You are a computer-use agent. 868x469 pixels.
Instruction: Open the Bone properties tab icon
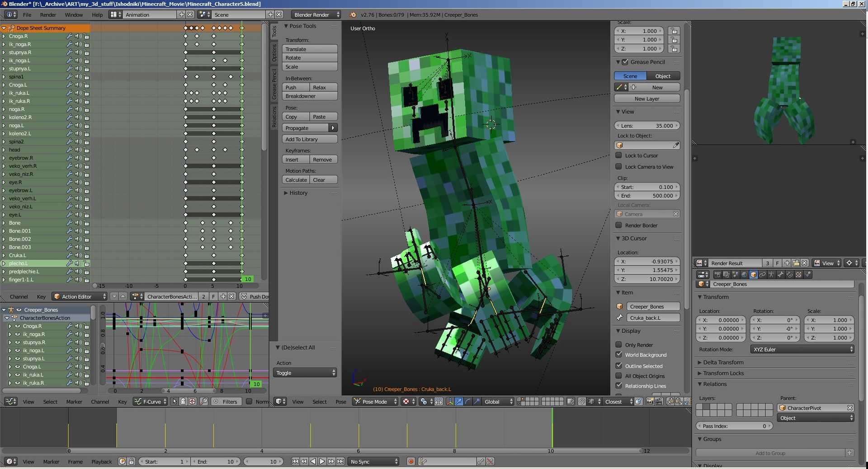click(780, 274)
